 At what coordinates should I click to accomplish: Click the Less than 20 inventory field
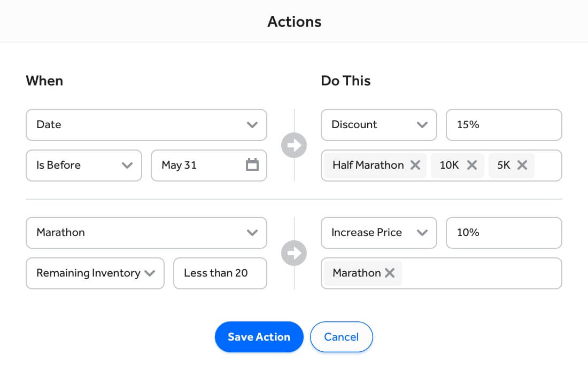[x=220, y=273]
